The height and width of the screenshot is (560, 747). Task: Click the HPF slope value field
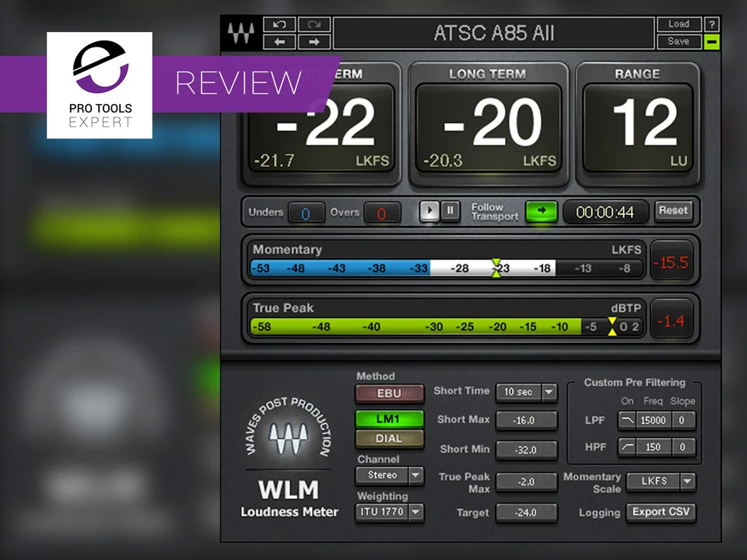682,446
